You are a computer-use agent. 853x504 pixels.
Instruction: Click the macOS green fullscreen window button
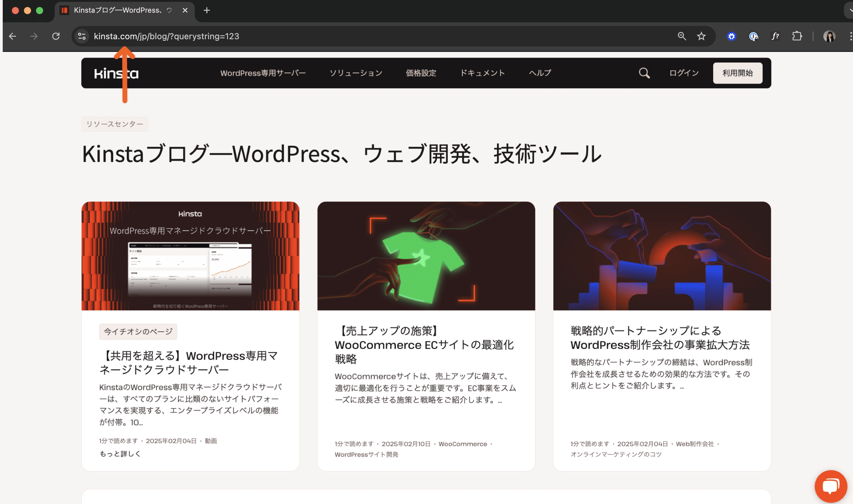coord(40,11)
